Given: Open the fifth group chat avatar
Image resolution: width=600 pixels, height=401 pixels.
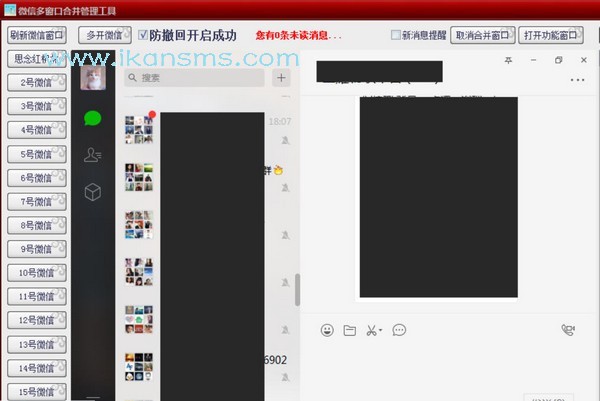Looking at the screenshot, I should pos(139,319).
